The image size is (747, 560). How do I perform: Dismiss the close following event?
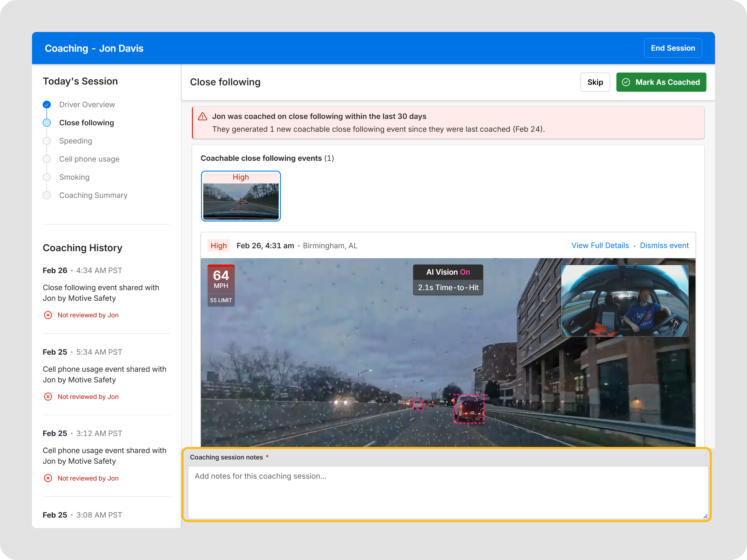tap(664, 245)
